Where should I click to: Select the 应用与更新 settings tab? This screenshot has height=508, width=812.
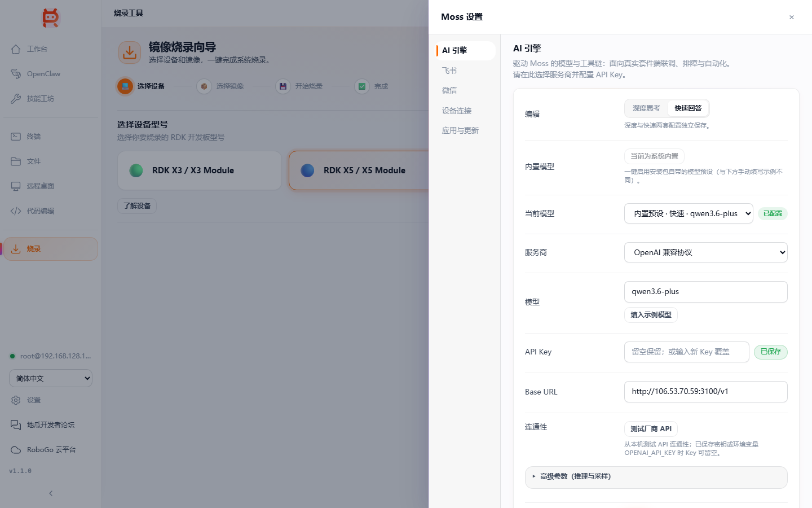pos(466,130)
